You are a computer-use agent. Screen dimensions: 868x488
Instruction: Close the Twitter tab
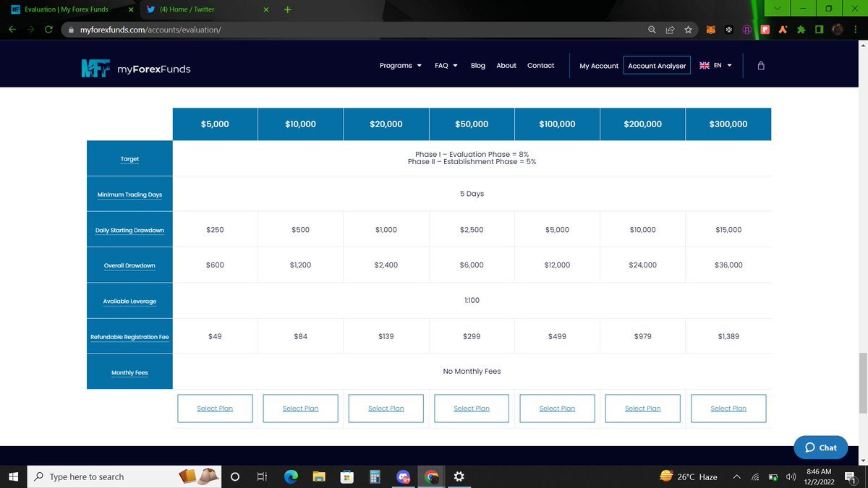pyautogui.click(x=266, y=9)
